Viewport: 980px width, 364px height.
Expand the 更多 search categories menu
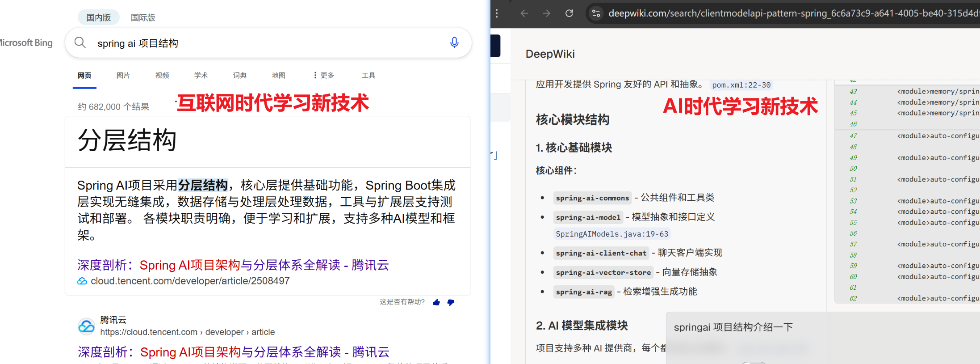tap(324, 76)
